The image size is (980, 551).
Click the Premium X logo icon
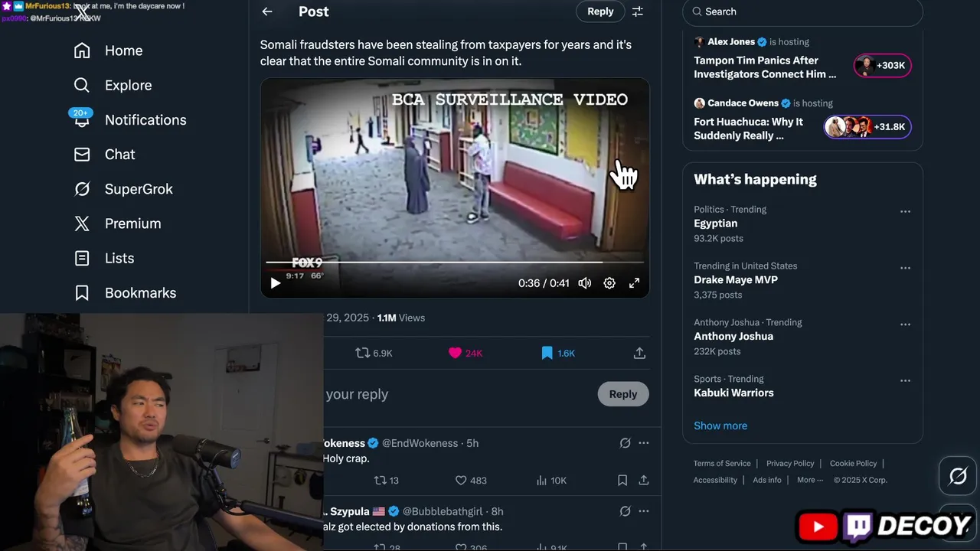(82, 223)
